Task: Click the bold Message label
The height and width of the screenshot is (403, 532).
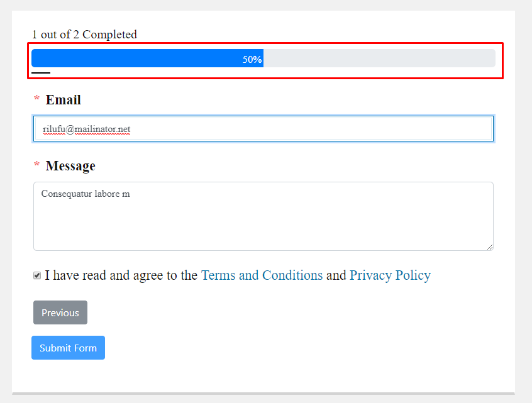Action: (70, 166)
